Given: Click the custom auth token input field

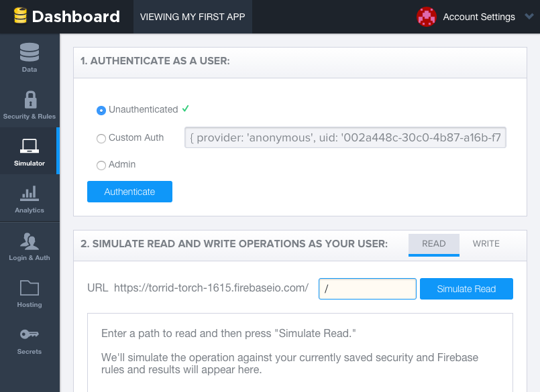Looking at the screenshot, I should point(345,137).
